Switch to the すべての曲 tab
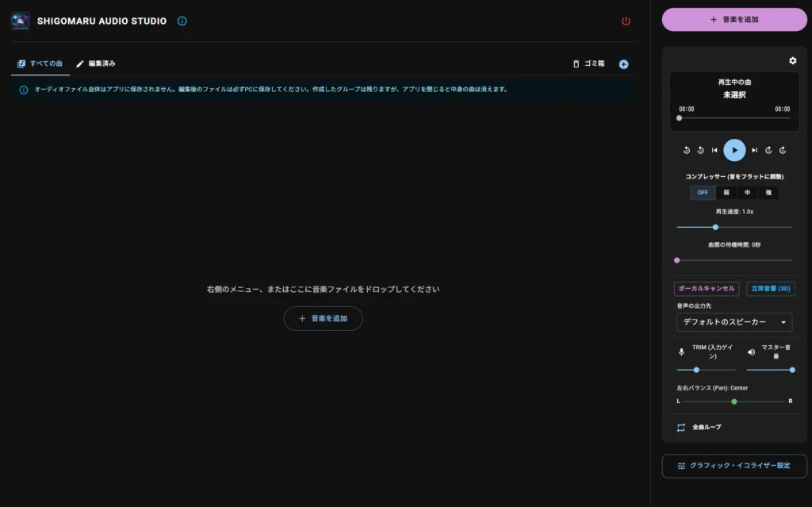This screenshot has height=507, width=812. [40, 63]
